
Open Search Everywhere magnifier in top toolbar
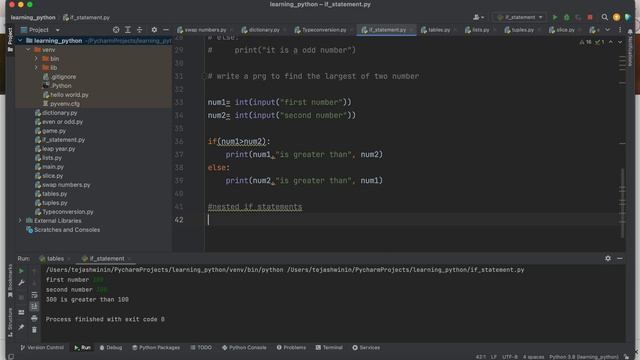[604, 17]
